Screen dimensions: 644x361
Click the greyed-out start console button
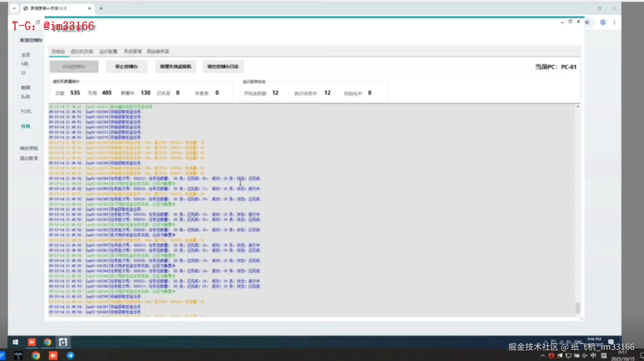[74, 67]
